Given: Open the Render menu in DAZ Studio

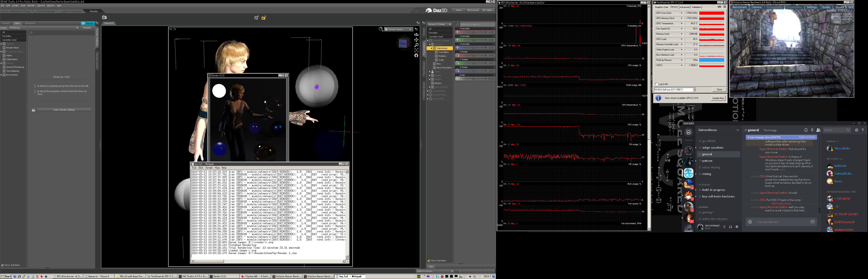Looking at the screenshot, I should coord(31,6).
